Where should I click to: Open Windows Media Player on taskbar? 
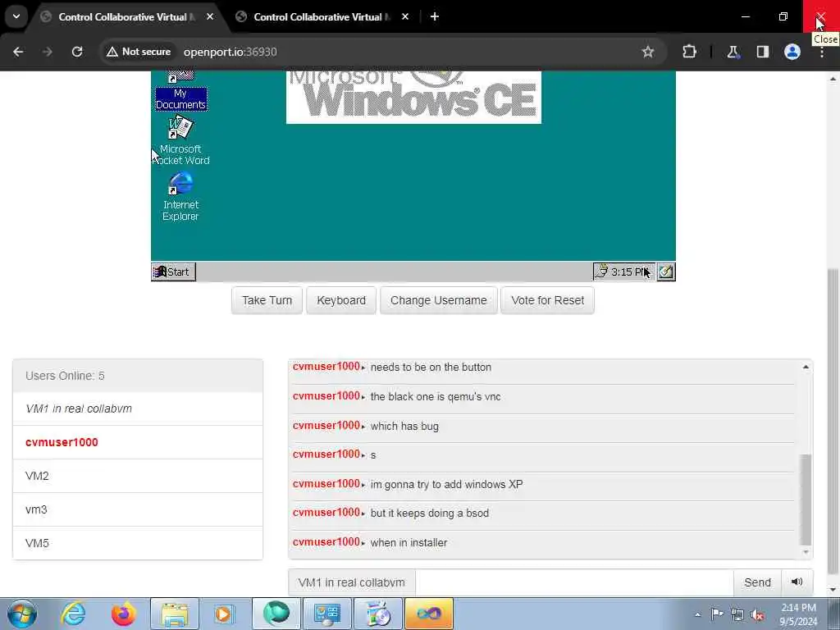click(x=223, y=614)
